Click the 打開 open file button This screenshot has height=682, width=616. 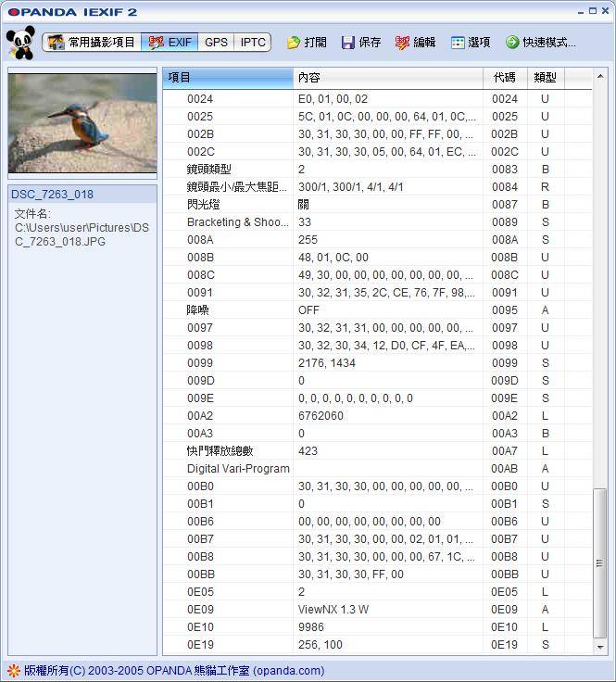click(307, 43)
